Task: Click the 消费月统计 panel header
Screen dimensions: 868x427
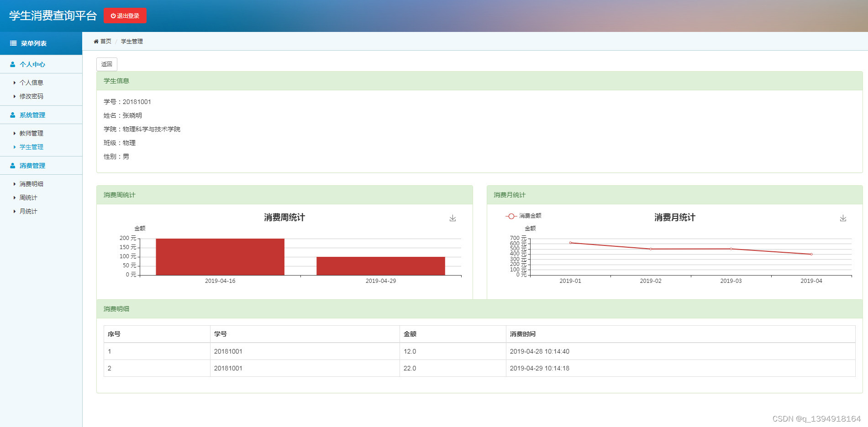Action: pyautogui.click(x=674, y=195)
